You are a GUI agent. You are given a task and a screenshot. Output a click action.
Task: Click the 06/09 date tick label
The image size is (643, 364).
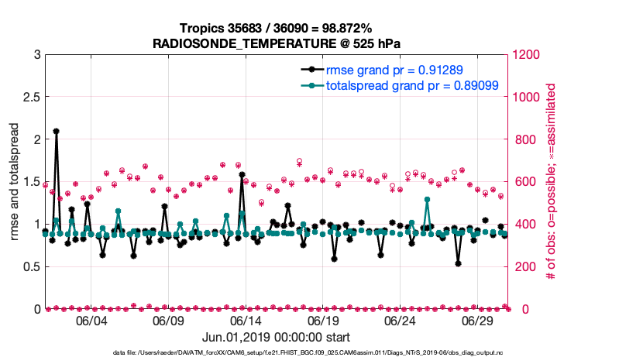click(x=168, y=321)
